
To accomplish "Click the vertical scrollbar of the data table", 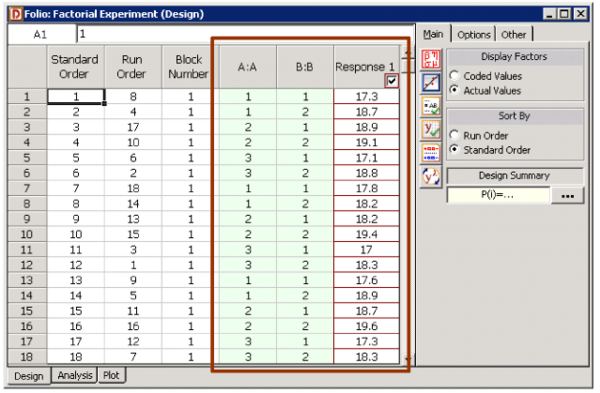I will pos(408,207).
